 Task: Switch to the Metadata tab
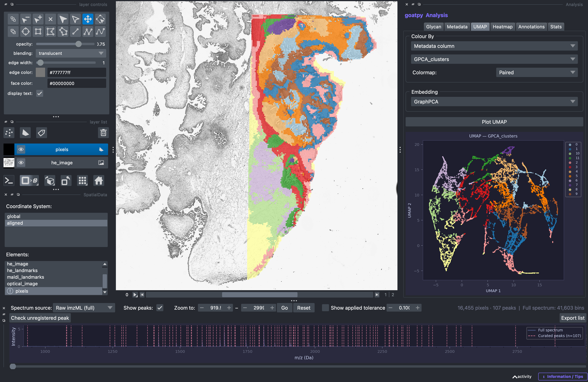coord(457,27)
